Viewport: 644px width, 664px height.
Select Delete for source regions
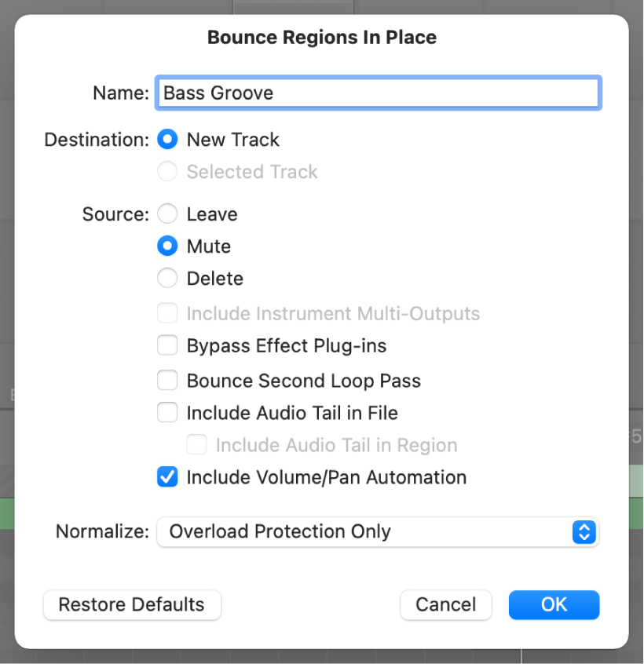coord(166,279)
